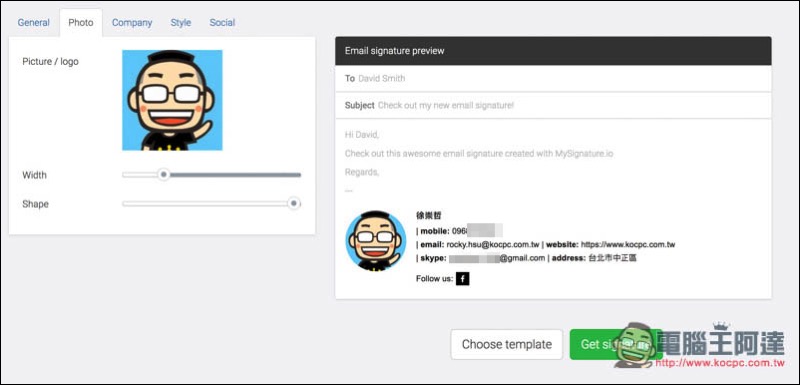This screenshot has height=385, width=800.
Task: Open the Style tab
Action: pos(181,23)
